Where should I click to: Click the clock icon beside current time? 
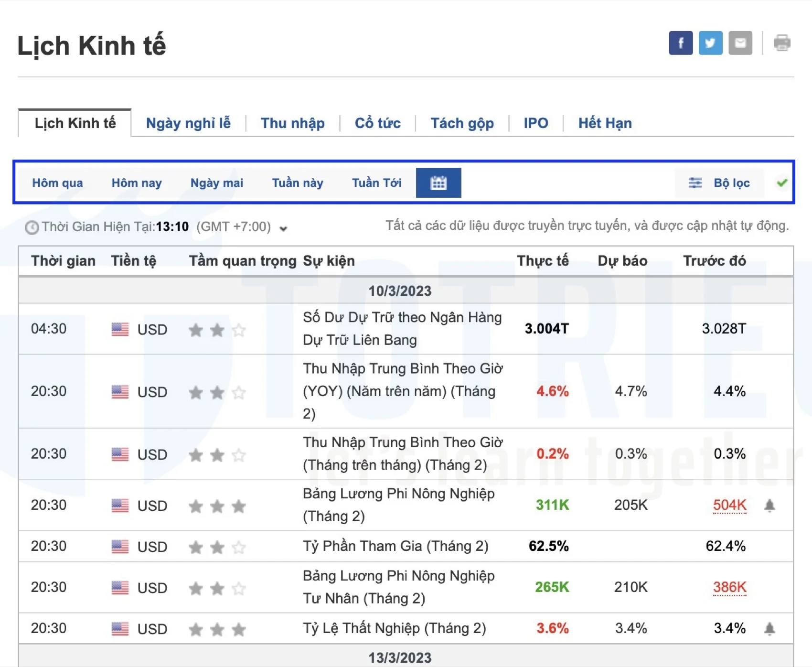pyautogui.click(x=32, y=227)
